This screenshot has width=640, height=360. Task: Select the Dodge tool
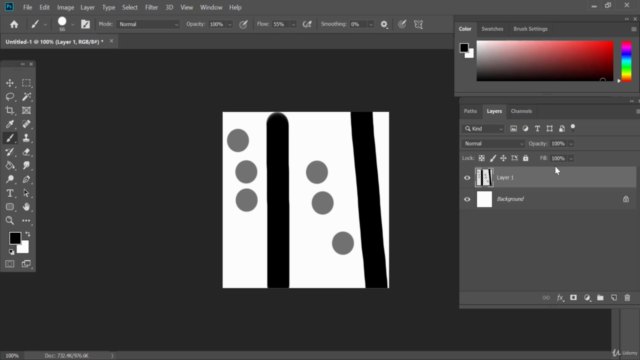tap(10, 179)
